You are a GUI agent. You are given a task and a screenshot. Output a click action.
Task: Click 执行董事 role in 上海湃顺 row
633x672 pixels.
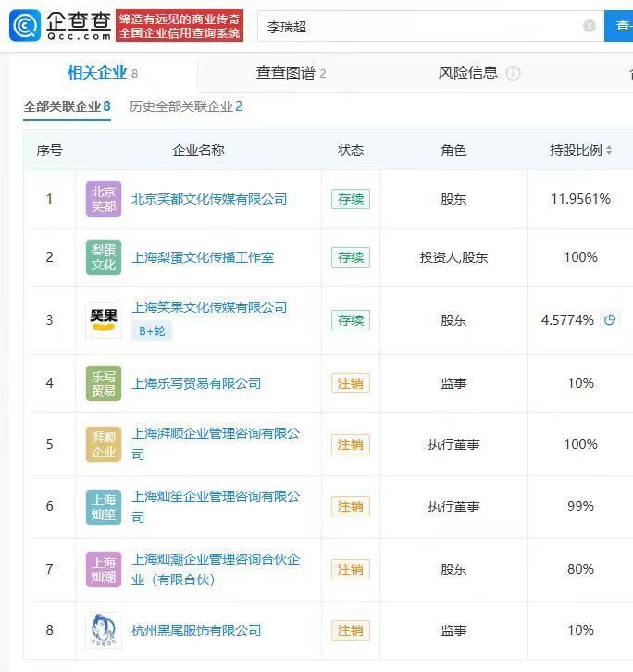(453, 444)
